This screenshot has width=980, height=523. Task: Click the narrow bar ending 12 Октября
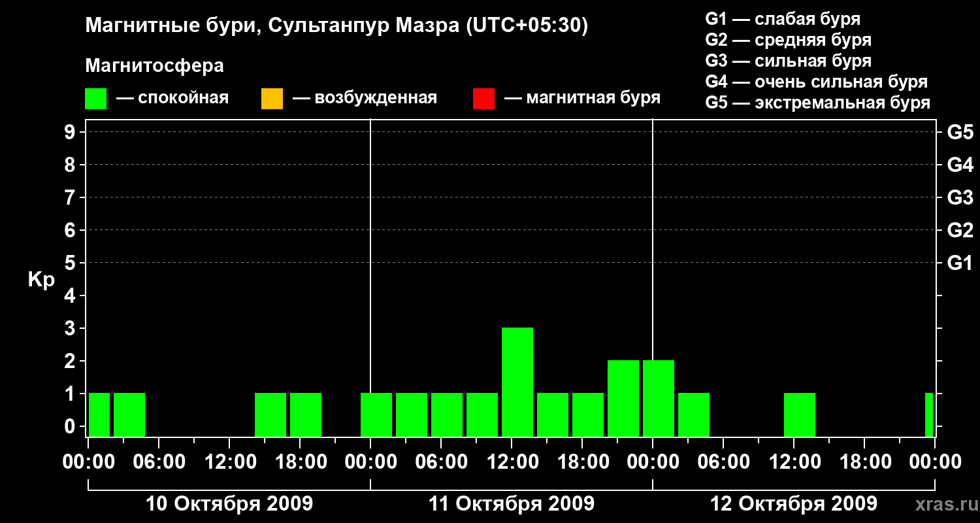pos(929,414)
